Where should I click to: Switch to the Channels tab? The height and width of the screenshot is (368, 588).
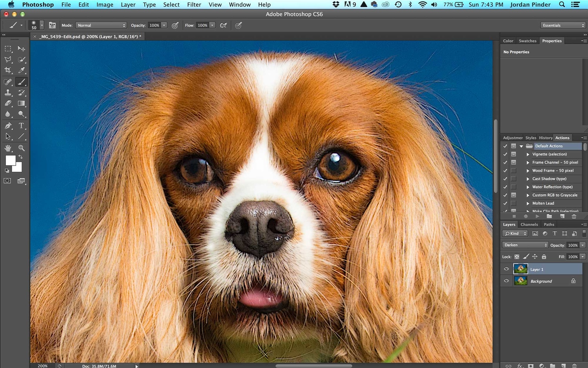coord(529,224)
